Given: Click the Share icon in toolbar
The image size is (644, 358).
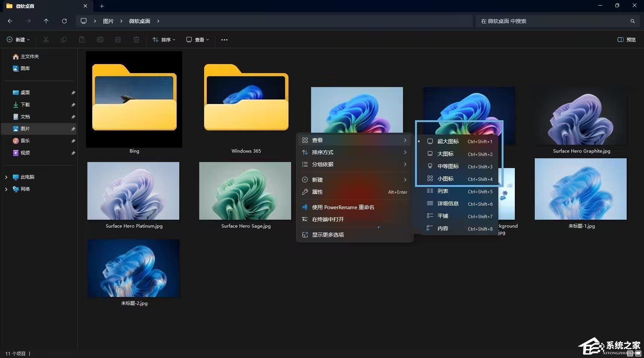Looking at the screenshot, I should point(118,40).
